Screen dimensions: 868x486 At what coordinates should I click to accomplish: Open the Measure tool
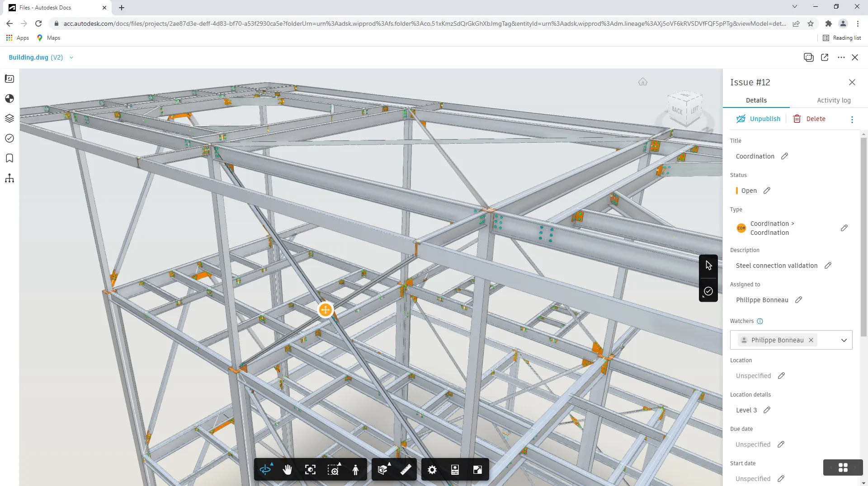406,469
